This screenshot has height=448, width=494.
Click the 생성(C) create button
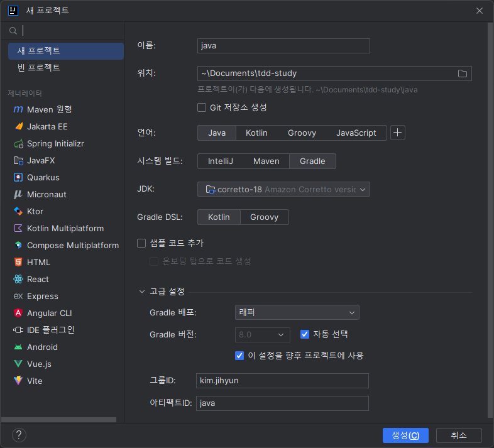click(405, 435)
